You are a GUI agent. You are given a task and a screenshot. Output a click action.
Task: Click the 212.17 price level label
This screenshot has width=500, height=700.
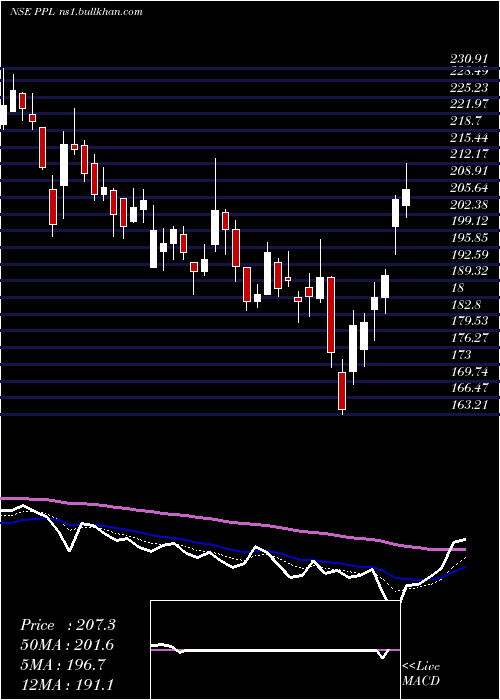(x=469, y=154)
